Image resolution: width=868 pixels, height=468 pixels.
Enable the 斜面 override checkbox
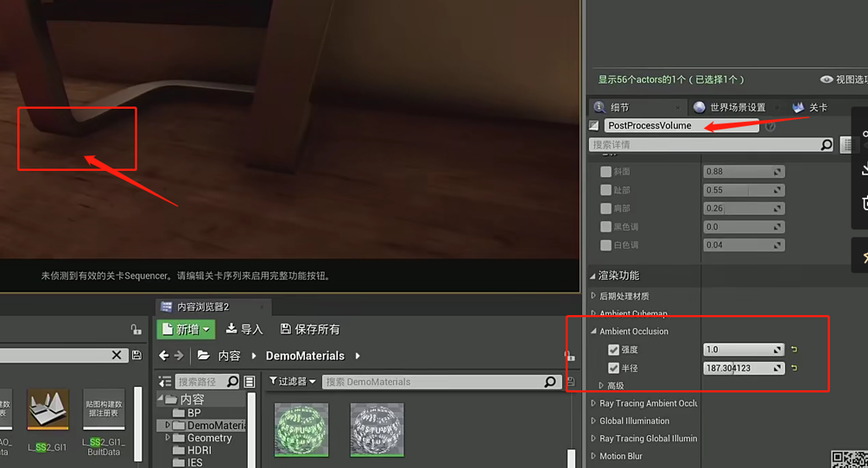click(605, 172)
